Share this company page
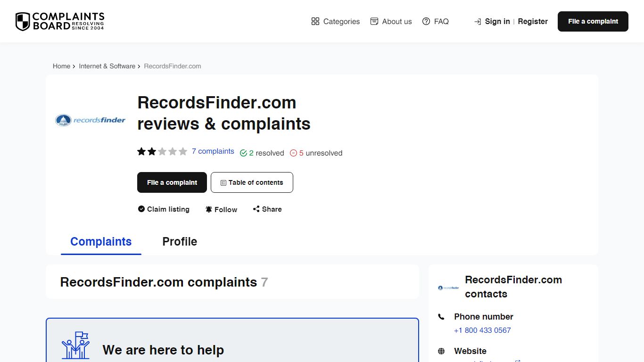644x362 pixels. [x=267, y=209]
